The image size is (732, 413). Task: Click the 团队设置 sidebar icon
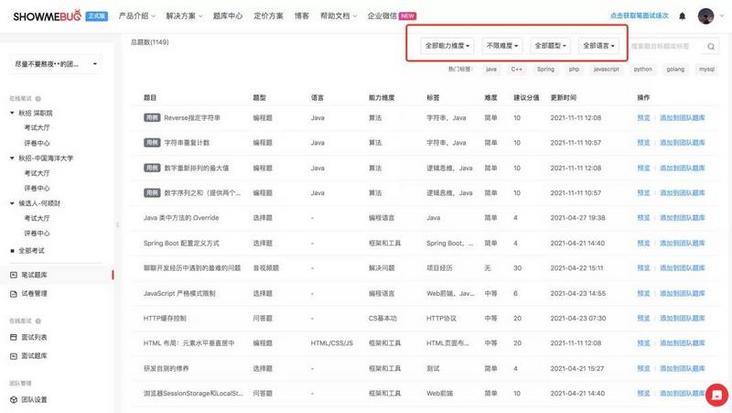click(x=14, y=399)
